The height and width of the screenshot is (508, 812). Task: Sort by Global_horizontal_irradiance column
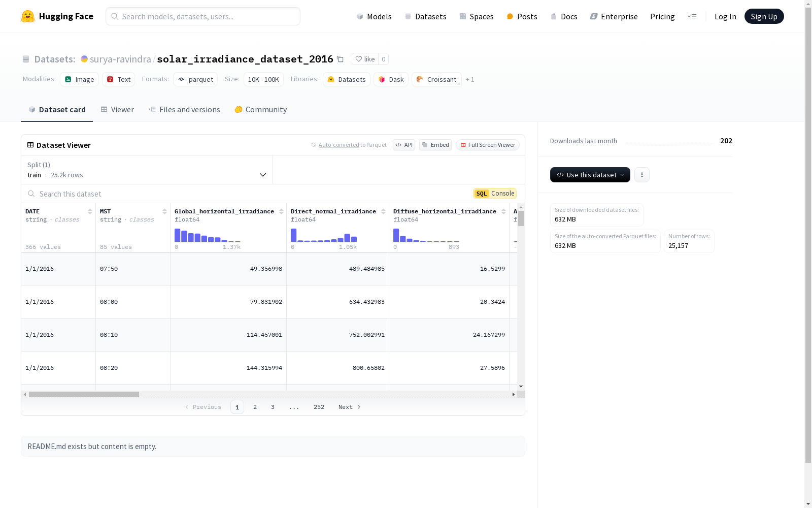click(x=281, y=211)
